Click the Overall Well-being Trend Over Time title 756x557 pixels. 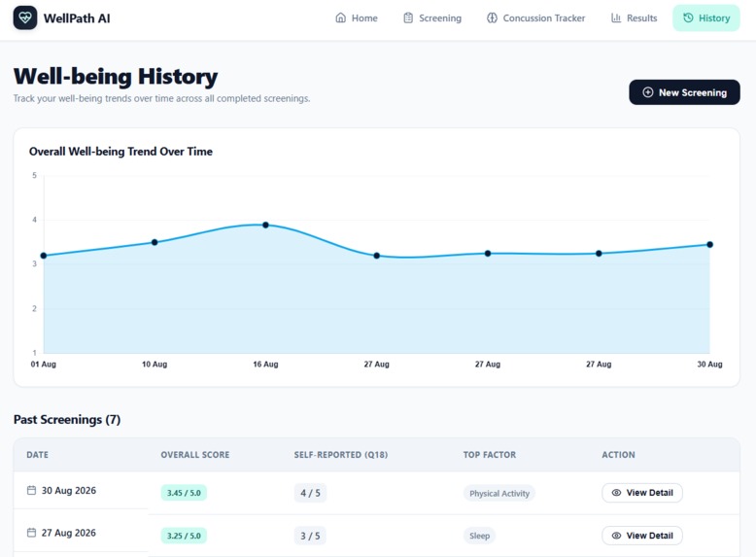coord(120,152)
